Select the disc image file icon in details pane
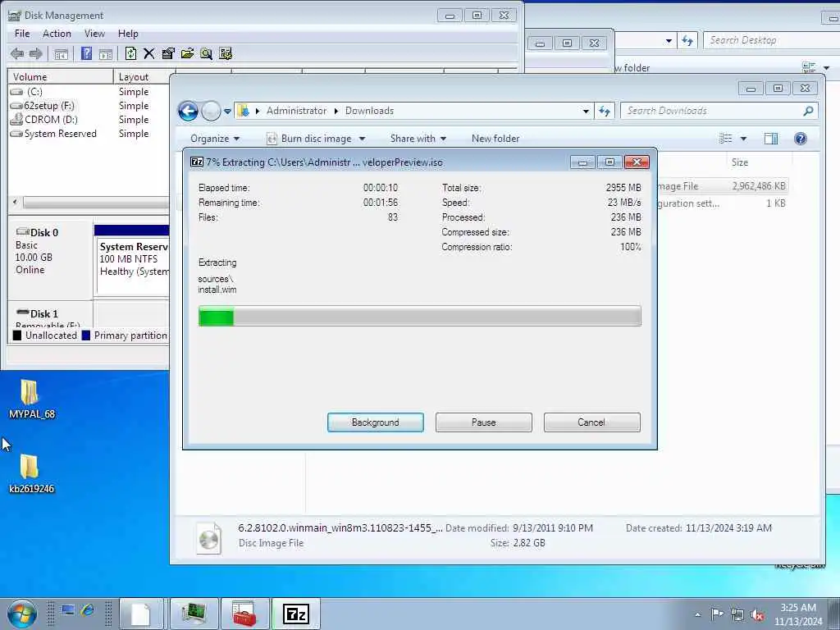 (209, 537)
